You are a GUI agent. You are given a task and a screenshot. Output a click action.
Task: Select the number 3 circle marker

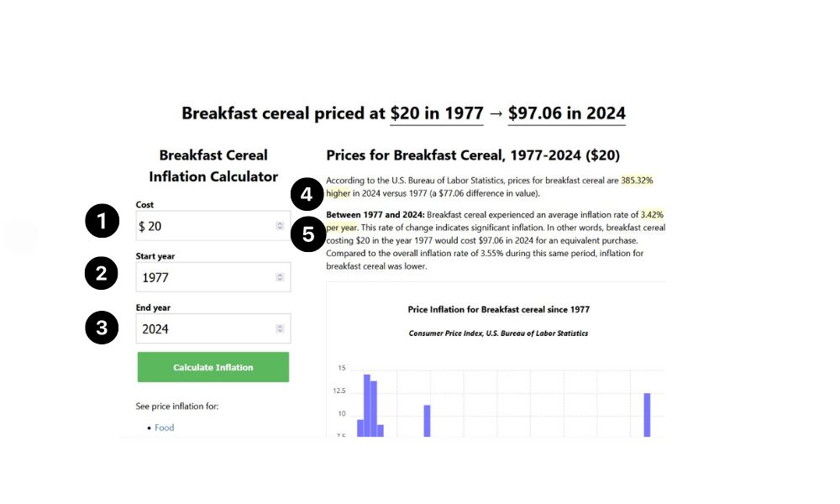click(x=102, y=328)
